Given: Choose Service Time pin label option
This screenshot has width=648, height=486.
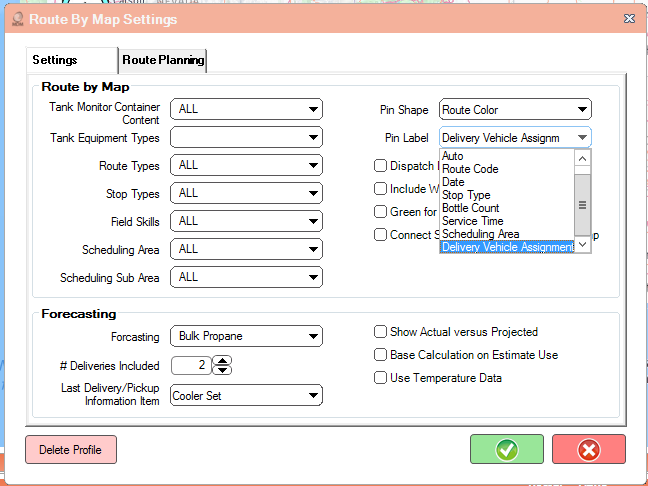Looking at the screenshot, I should tap(507, 221).
